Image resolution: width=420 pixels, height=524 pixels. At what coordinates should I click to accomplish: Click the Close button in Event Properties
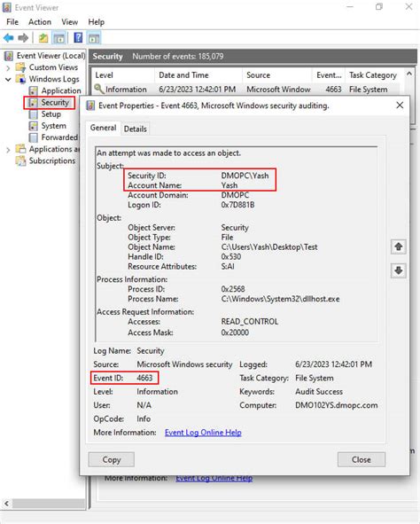(362, 460)
